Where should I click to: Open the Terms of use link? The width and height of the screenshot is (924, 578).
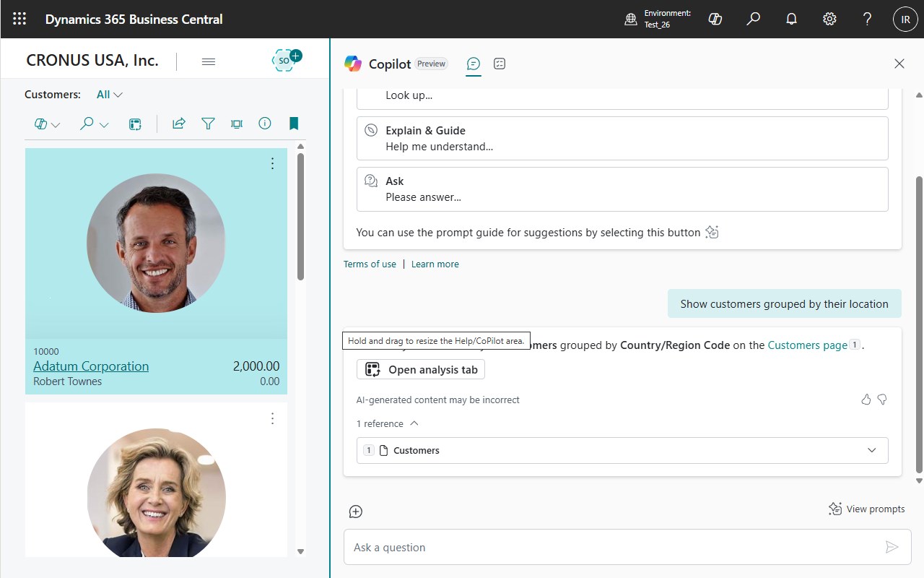(x=370, y=264)
